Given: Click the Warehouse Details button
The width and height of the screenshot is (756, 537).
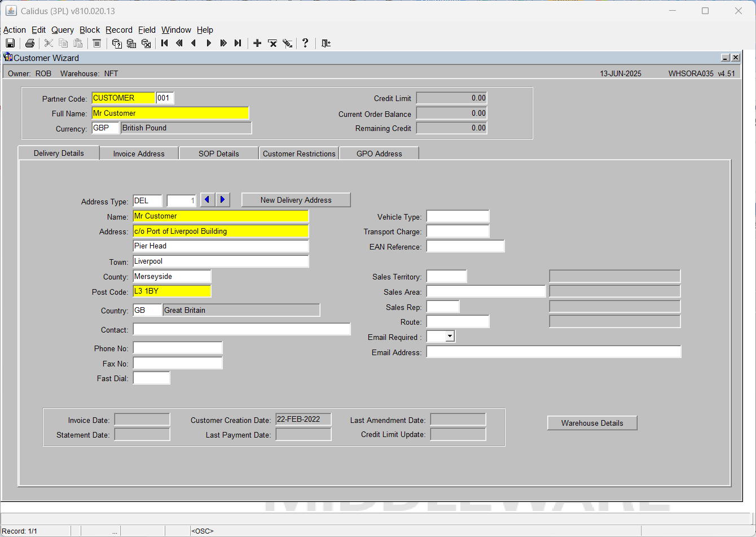Looking at the screenshot, I should [x=592, y=423].
